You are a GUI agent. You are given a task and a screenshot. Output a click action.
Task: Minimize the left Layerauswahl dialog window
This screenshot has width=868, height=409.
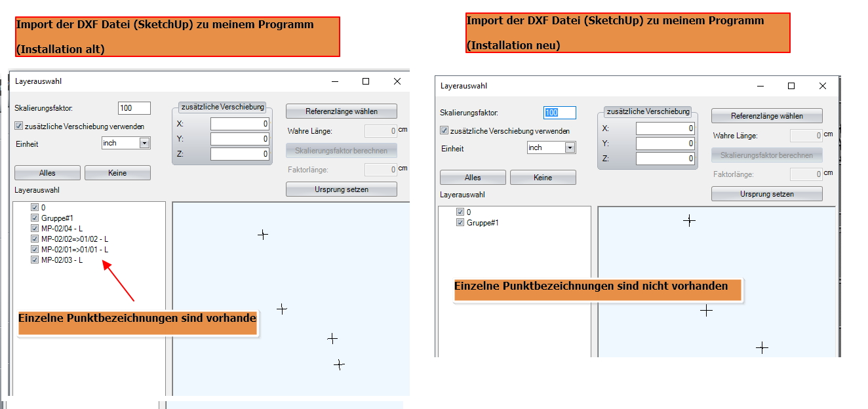click(x=335, y=81)
